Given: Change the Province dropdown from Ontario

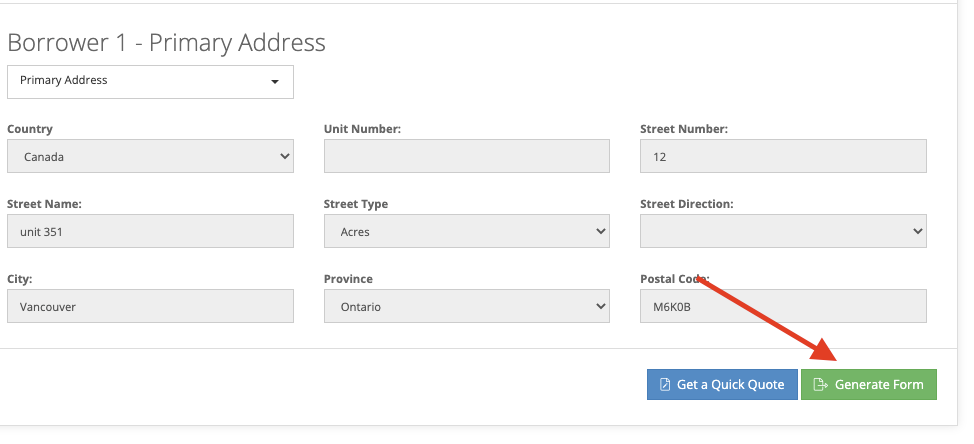Looking at the screenshot, I should pos(467,306).
